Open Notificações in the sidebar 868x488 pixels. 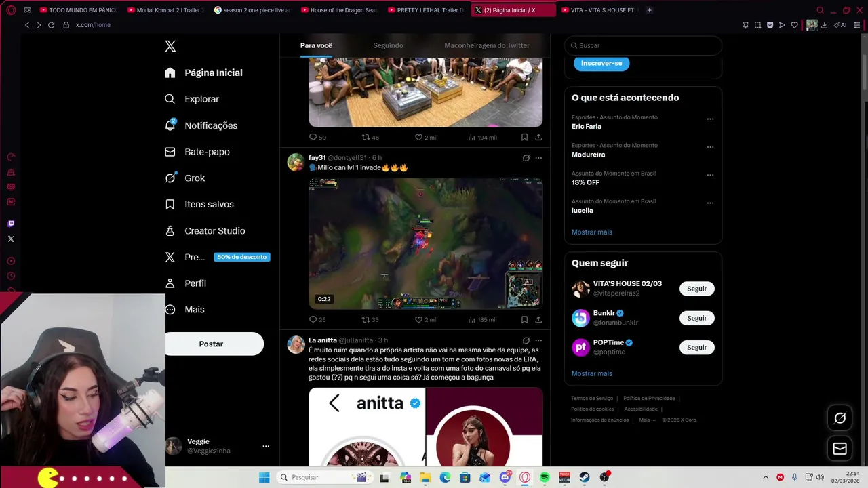201,125
